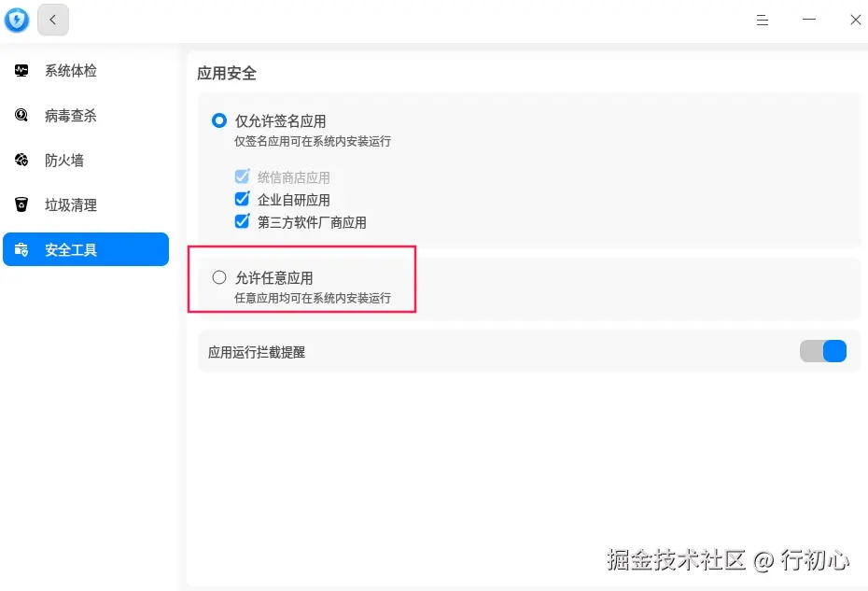Click the back arrow icon beside the logo
The image size is (868, 591).
coord(52,20)
